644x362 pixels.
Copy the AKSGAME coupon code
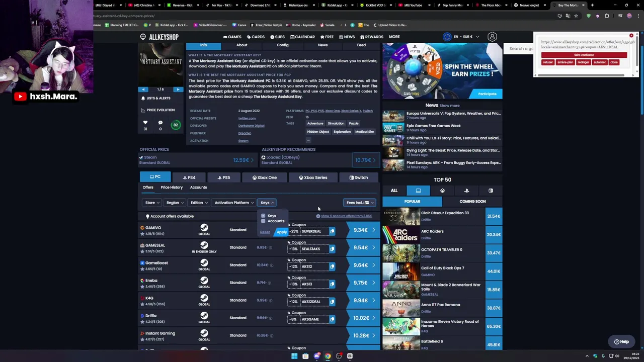click(332, 319)
